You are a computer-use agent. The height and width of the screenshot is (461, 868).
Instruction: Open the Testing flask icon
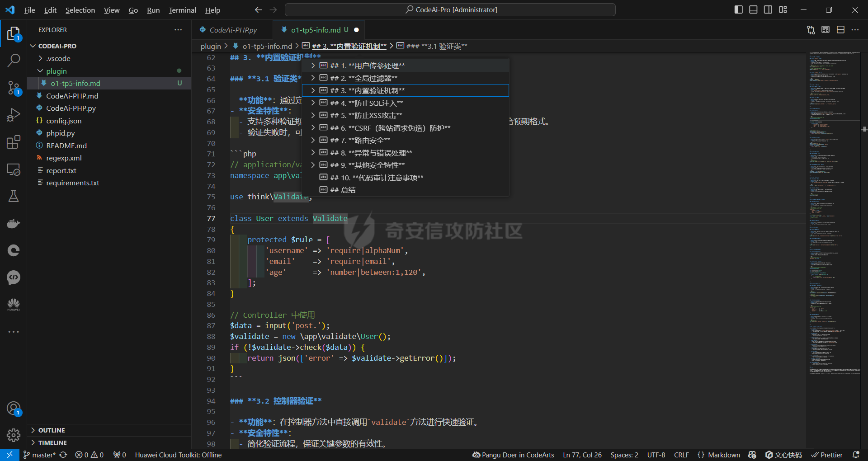pyautogui.click(x=14, y=196)
